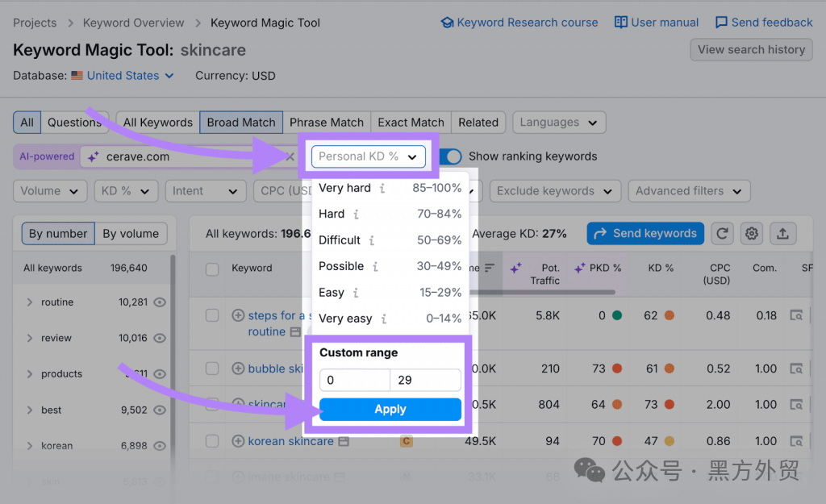Select Phrase Match tab
The height and width of the screenshot is (504, 826).
pos(327,123)
